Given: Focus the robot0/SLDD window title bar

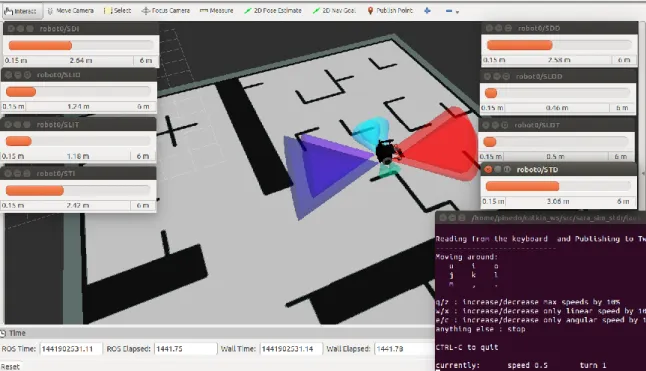Looking at the screenshot, I should point(558,76).
